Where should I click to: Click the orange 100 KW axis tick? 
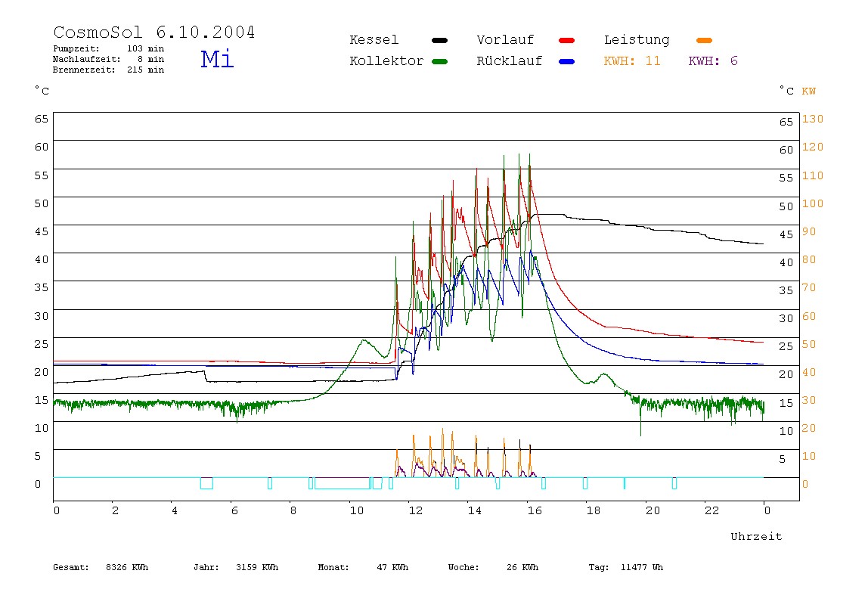813,203
